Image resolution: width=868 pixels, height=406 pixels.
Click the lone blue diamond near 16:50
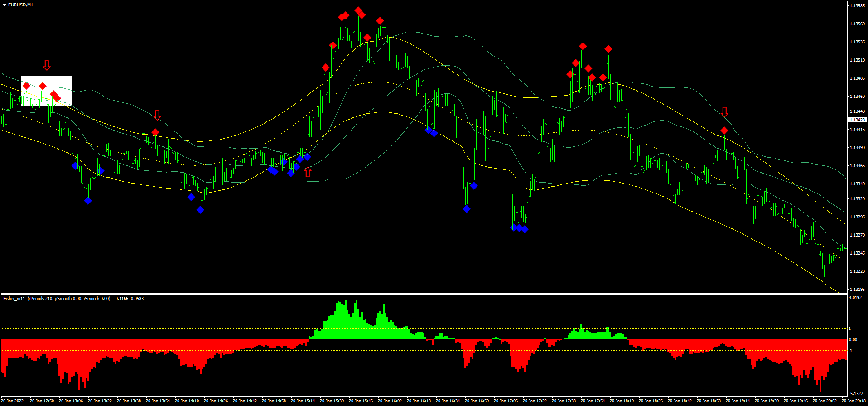coord(467,209)
